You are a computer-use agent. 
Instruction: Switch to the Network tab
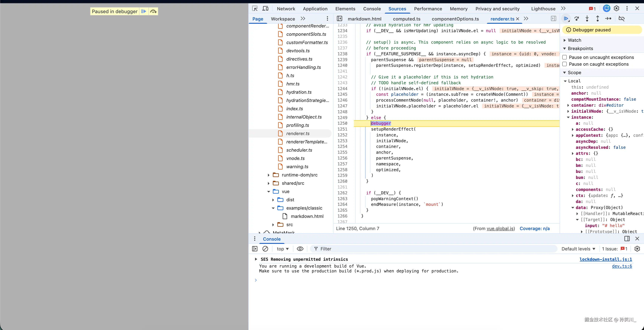point(286,9)
